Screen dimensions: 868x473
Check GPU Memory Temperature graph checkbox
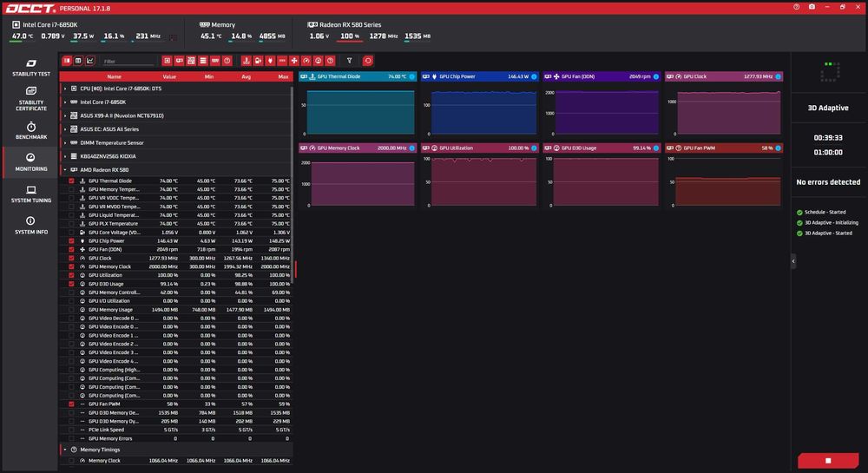tap(71, 189)
